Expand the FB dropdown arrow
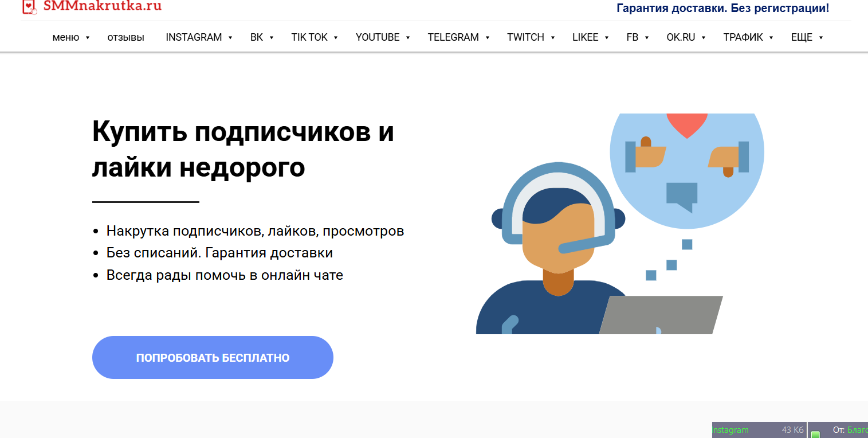 [x=647, y=38]
